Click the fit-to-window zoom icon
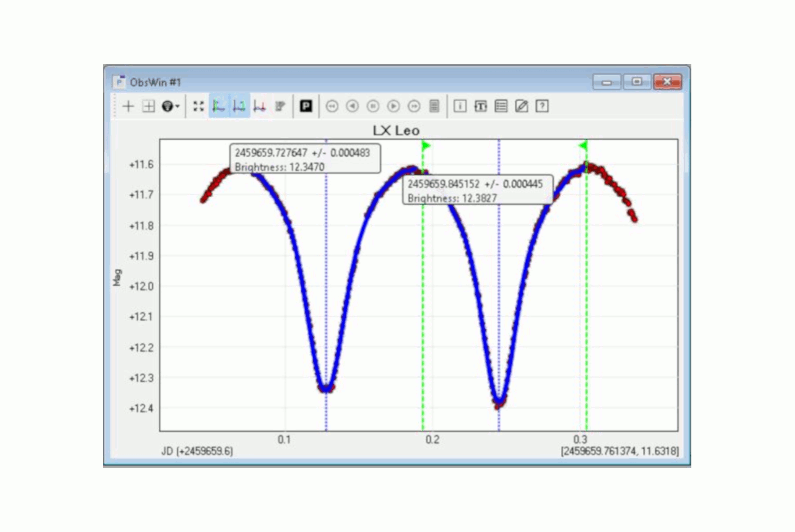Image resolution: width=795 pixels, height=532 pixels. [198, 106]
